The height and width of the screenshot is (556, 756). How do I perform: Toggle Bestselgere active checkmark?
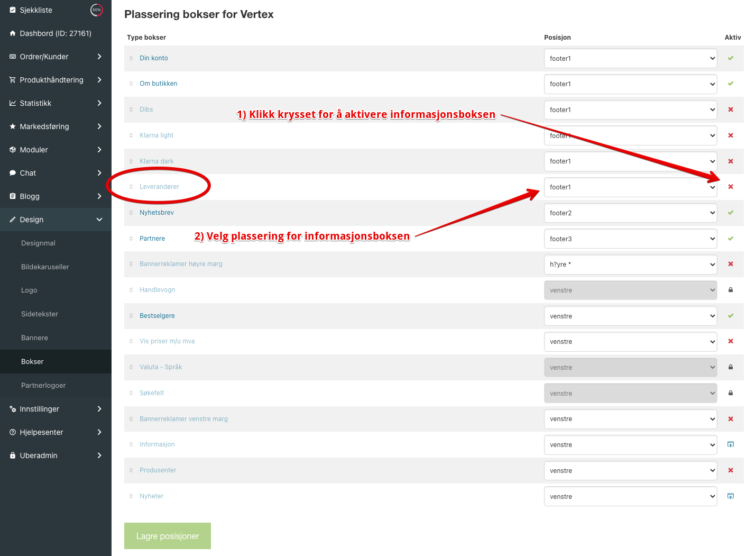[731, 316]
